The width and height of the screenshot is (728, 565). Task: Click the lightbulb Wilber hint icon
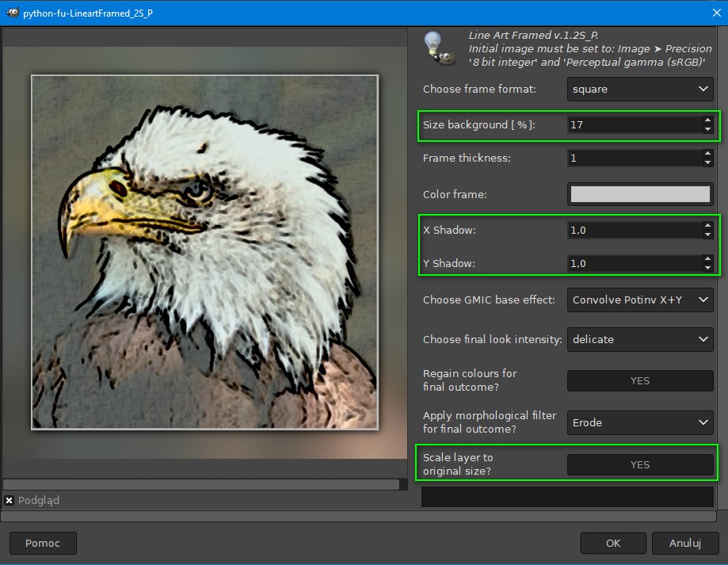pos(439,48)
